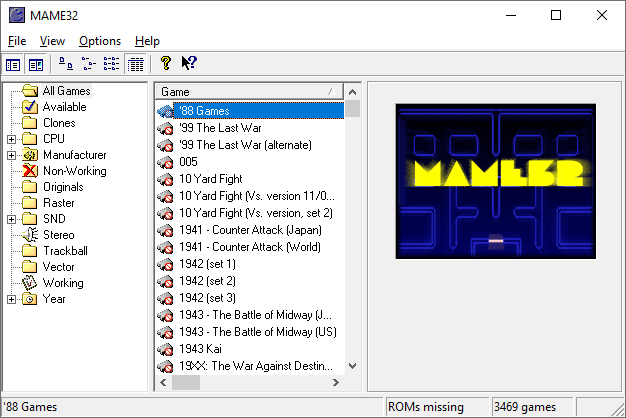Click game list scroll up arrow

(x=353, y=92)
